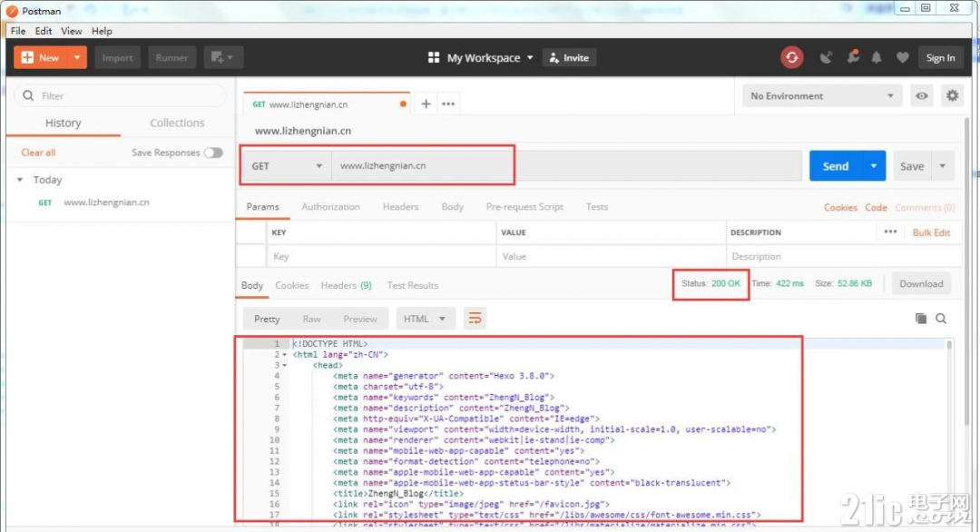Select the Params tab
980x532 pixels.
[x=262, y=207]
